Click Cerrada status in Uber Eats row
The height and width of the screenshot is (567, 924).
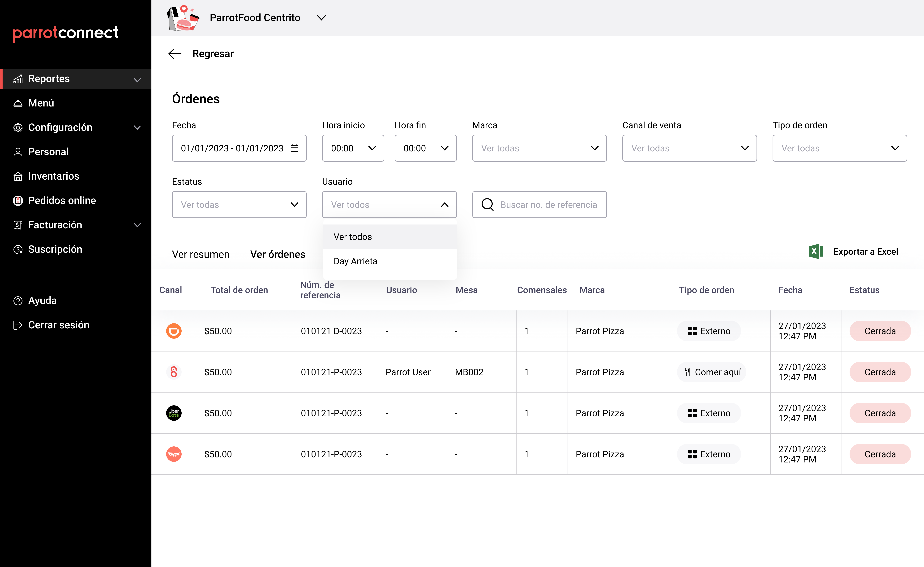click(x=880, y=413)
